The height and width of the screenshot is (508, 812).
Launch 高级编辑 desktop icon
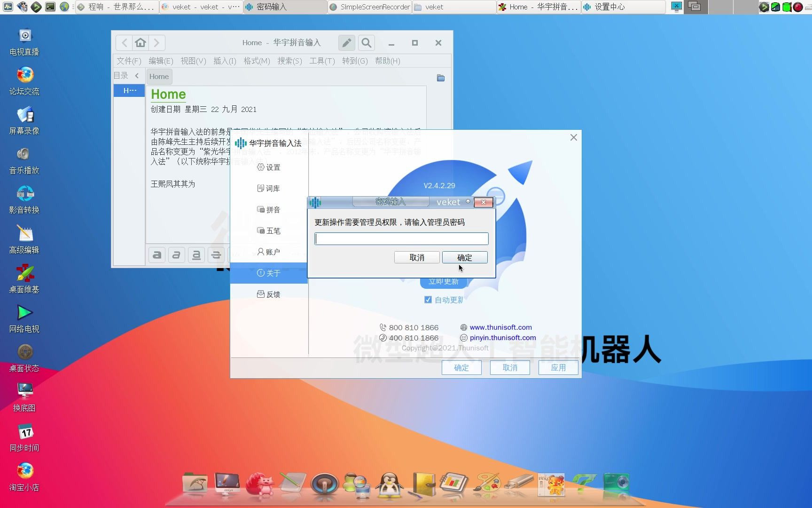[x=24, y=240]
